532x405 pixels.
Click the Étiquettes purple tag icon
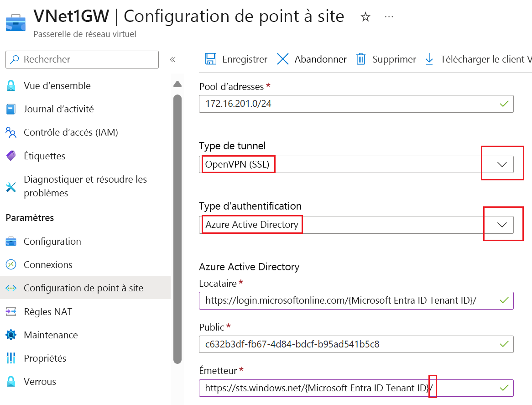click(11, 156)
